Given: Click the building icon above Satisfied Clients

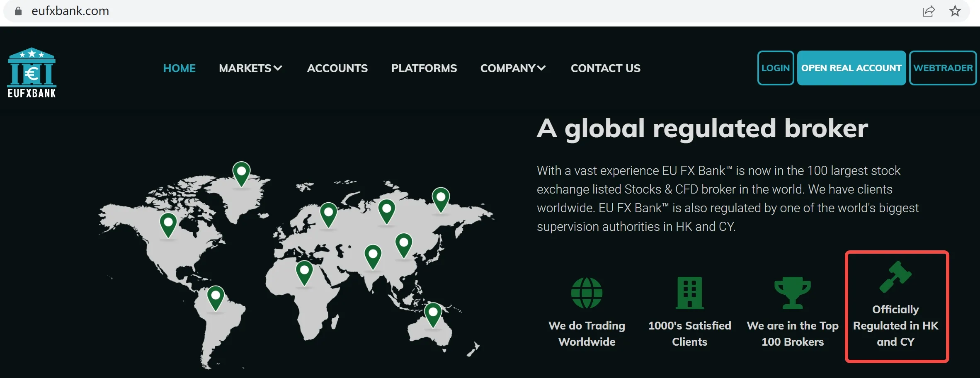Looking at the screenshot, I should tap(690, 293).
